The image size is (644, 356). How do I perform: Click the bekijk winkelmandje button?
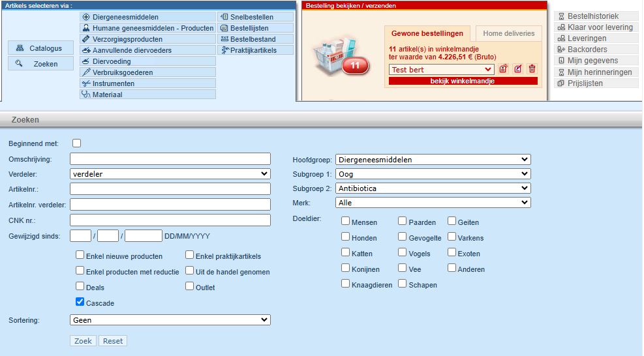tap(463, 82)
